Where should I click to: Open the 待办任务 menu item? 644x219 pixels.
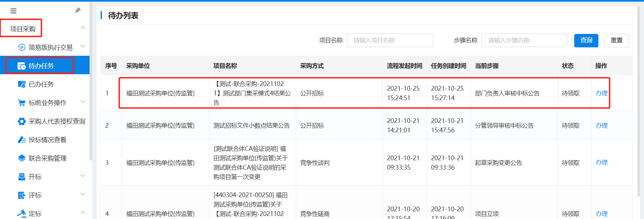pos(41,66)
